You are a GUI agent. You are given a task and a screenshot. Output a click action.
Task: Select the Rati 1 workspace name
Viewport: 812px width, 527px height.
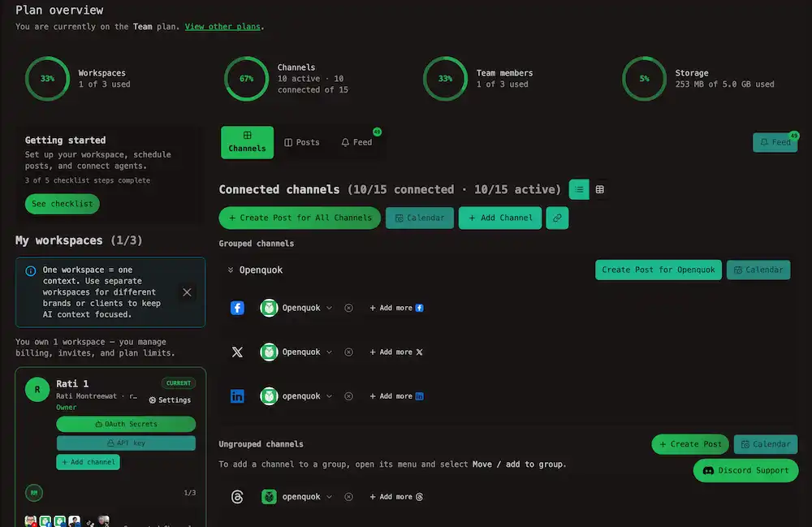click(72, 383)
